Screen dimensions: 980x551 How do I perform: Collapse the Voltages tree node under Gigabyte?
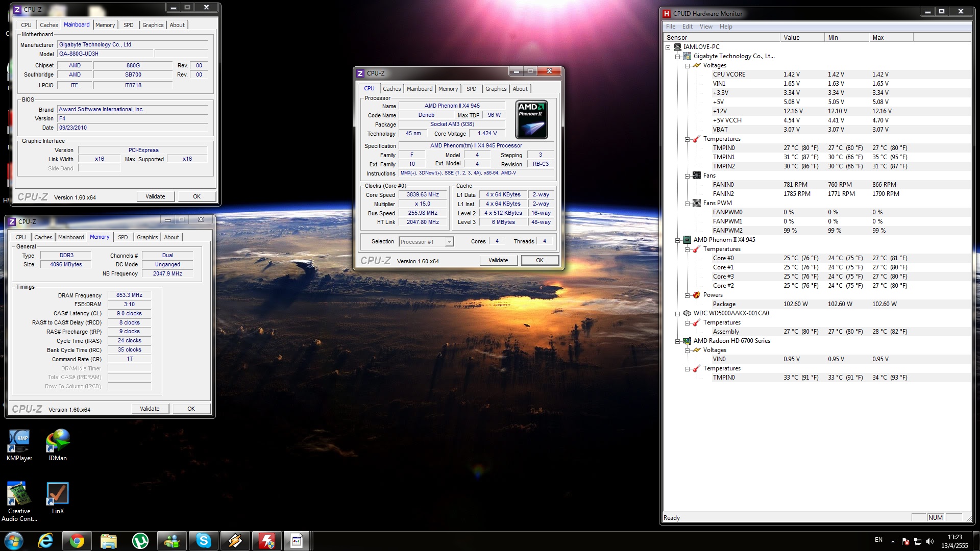(687, 66)
